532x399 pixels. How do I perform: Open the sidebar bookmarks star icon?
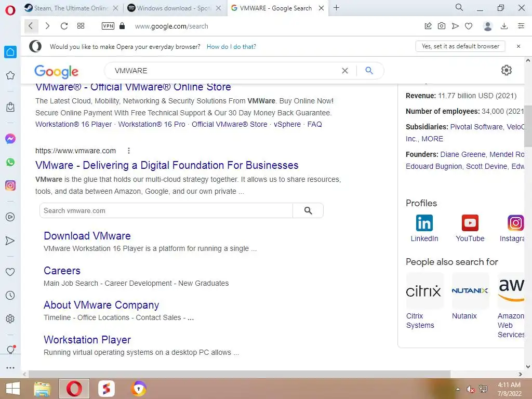[x=10, y=75]
